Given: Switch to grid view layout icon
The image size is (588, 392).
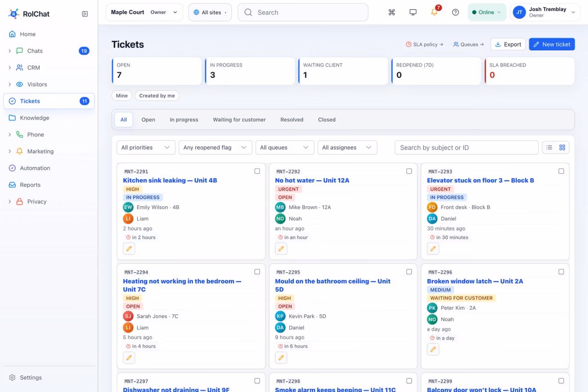Looking at the screenshot, I should (562, 148).
